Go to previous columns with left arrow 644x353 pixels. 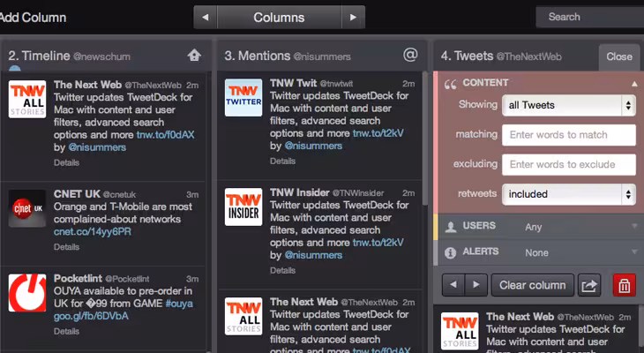(206, 18)
